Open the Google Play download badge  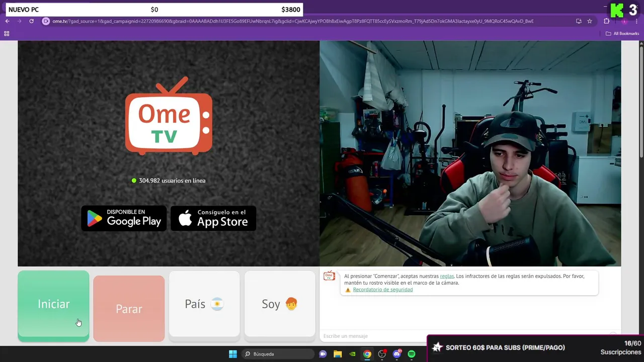pos(124,218)
